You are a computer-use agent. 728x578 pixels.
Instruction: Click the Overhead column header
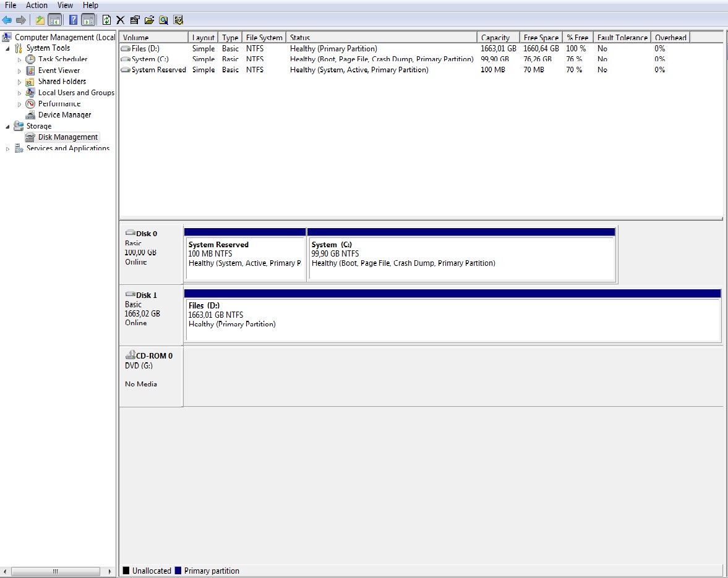(x=670, y=38)
